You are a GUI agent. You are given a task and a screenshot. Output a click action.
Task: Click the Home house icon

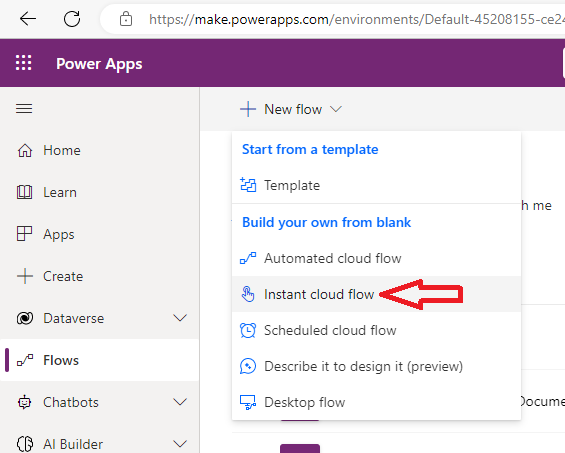[25, 150]
